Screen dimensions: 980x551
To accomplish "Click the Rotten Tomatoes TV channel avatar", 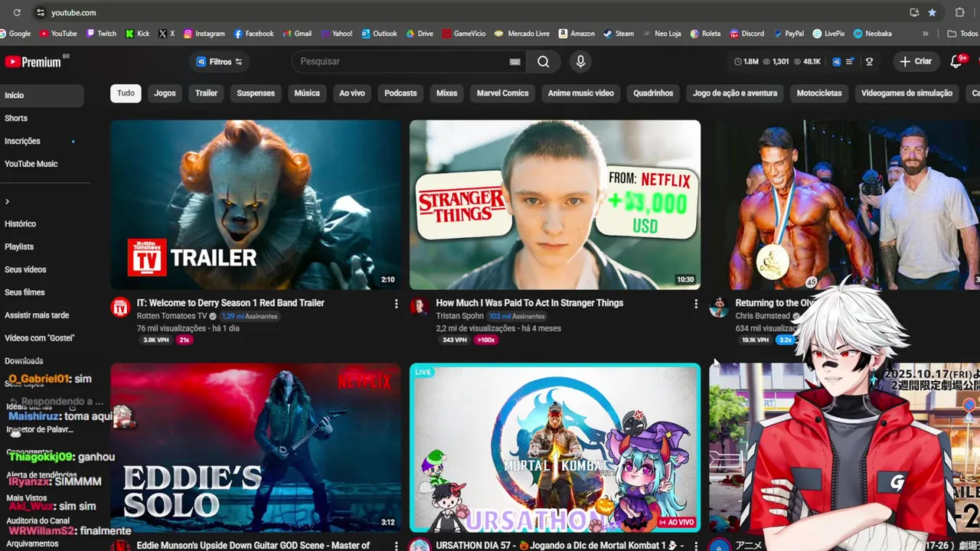I will click(121, 308).
